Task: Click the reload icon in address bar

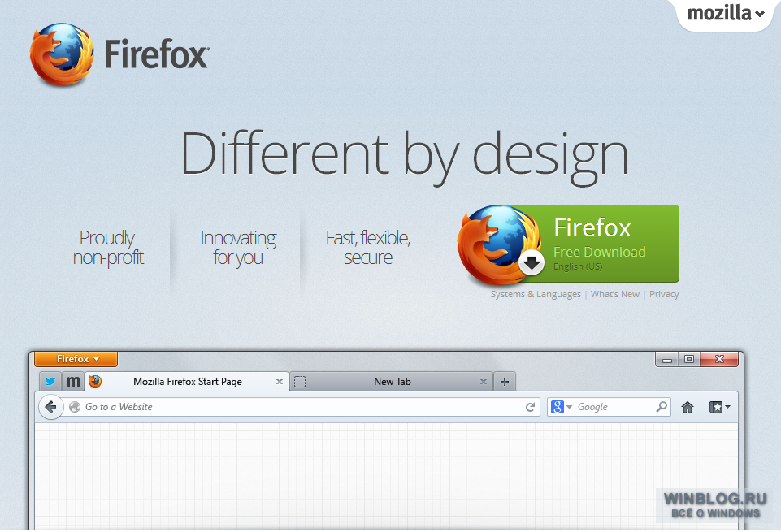Action: (x=531, y=407)
